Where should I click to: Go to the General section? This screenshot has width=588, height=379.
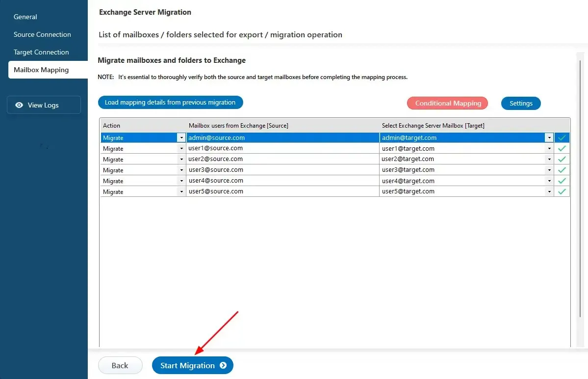pyautogui.click(x=25, y=17)
